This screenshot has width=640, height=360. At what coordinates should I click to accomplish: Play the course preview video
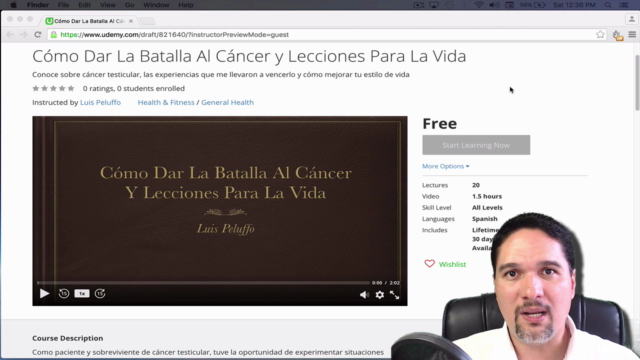tap(44, 293)
